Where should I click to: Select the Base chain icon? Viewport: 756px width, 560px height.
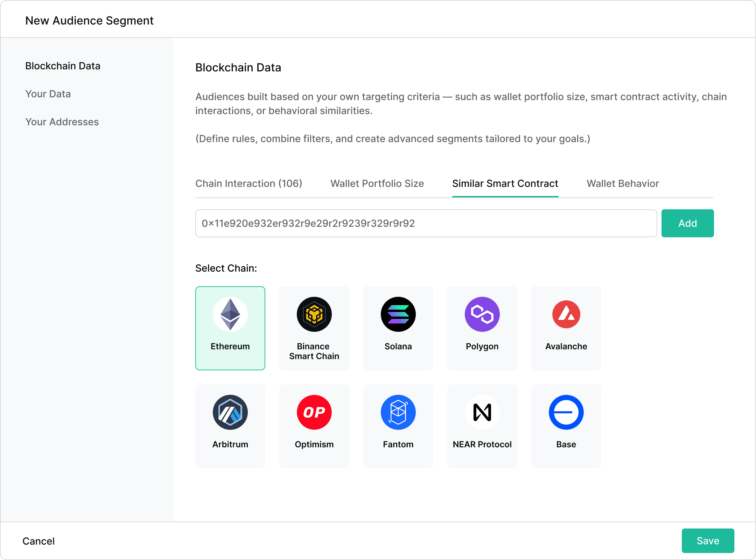click(566, 412)
